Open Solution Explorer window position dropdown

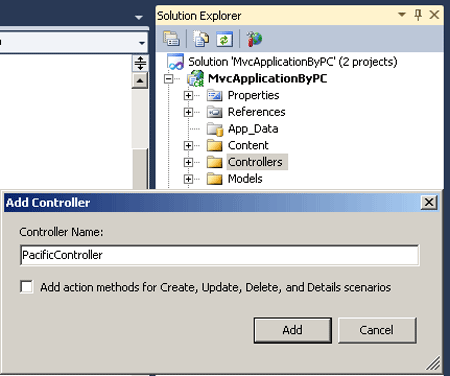coord(402,15)
